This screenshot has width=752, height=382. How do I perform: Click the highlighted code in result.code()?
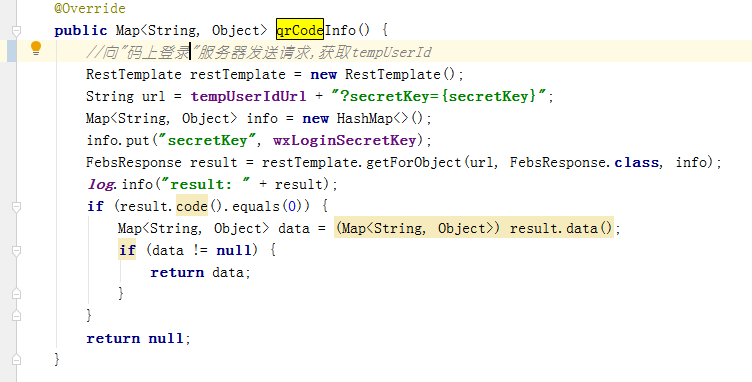(x=192, y=206)
